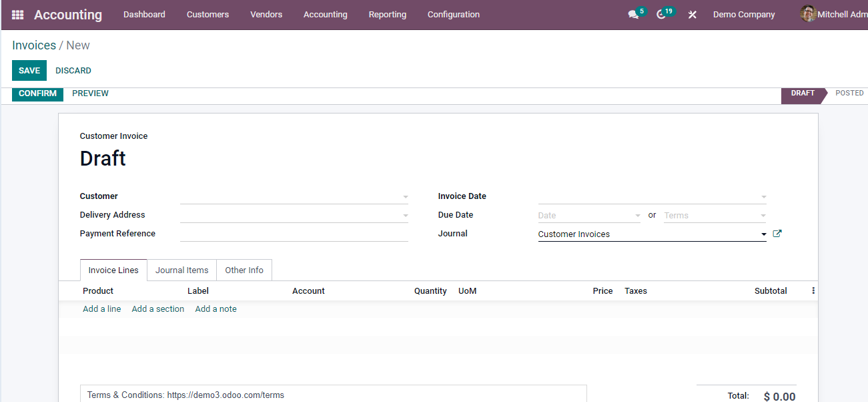Click the Price column header
Screen dimensions: 868x402
[602, 291]
